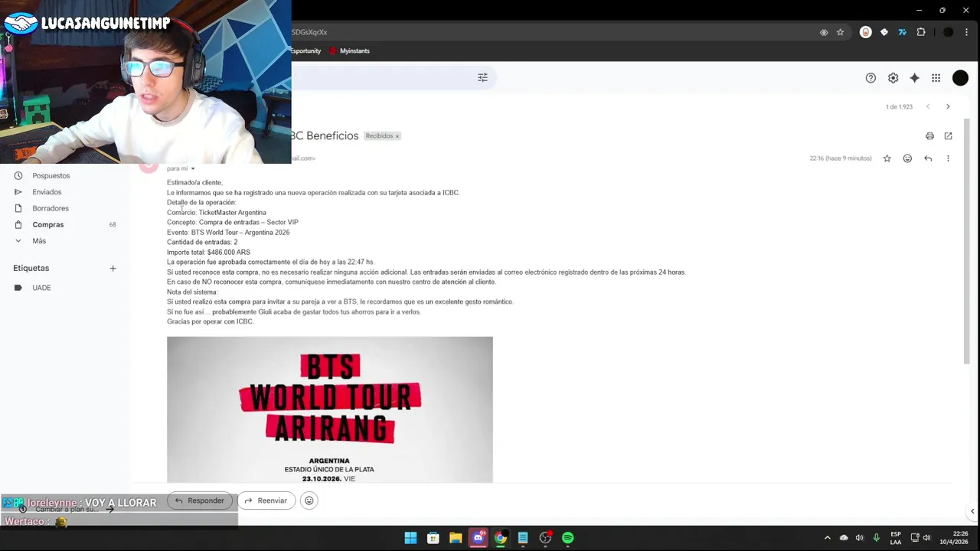
Task: Bookmark this page with the star icon
Action: (x=840, y=32)
